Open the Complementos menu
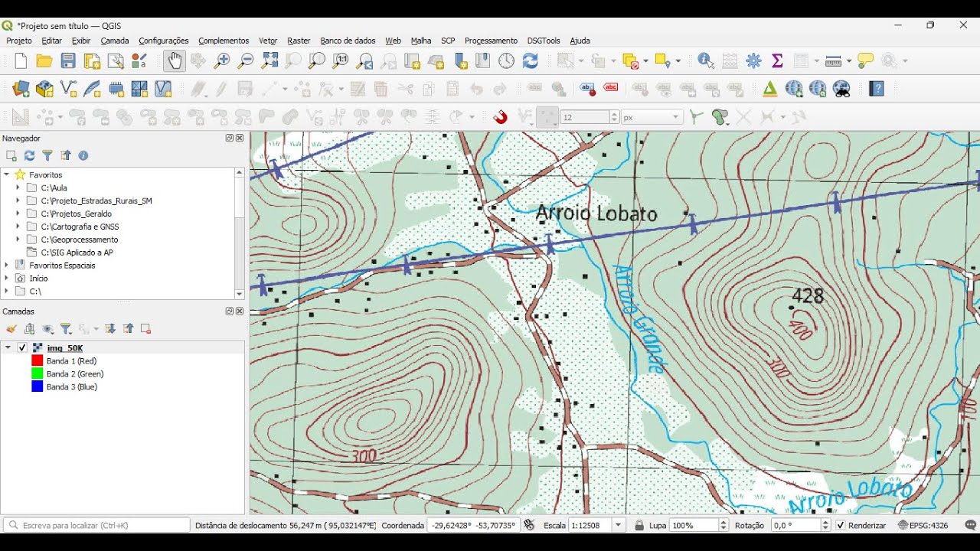The width and height of the screenshot is (980, 551). pyautogui.click(x=224, y=41)
